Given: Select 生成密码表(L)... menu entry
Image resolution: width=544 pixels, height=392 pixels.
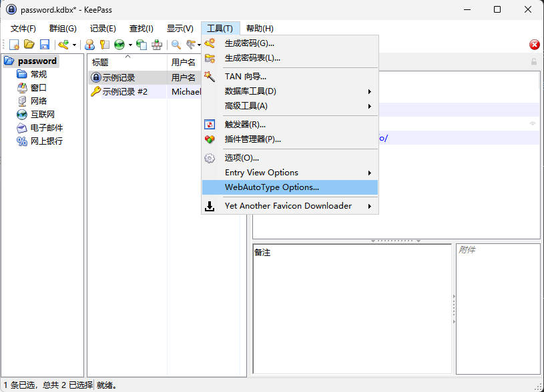Looking at the screenshot, I should (x=290, y=58).
